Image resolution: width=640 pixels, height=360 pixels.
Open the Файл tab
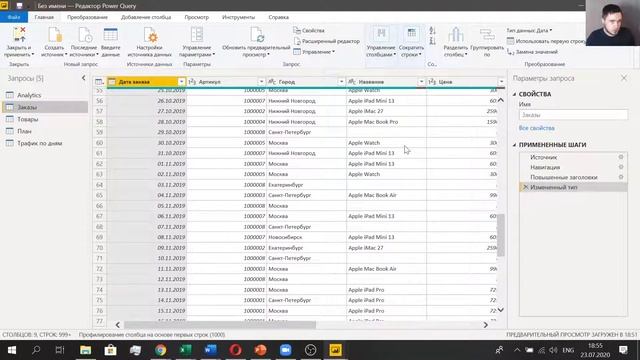[x=13, y=17]
